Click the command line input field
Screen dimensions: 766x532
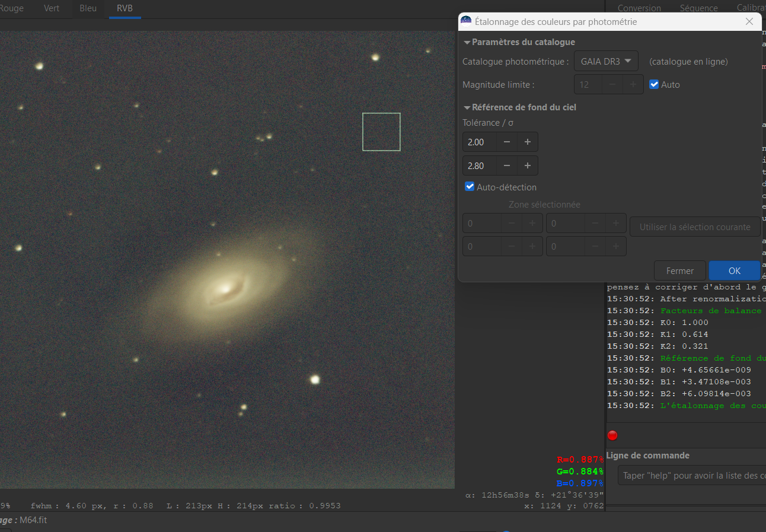click(x=691, y=475)
